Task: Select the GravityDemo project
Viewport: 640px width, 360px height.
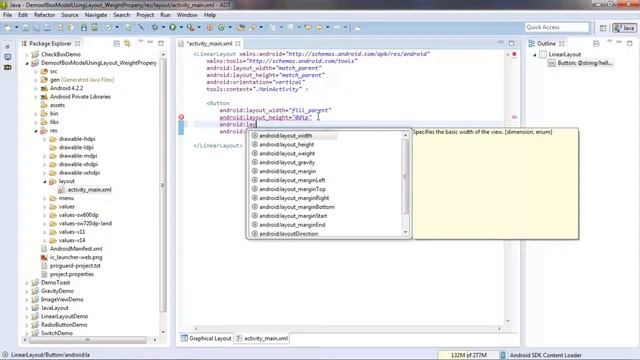Action: [x=57, y=291]
